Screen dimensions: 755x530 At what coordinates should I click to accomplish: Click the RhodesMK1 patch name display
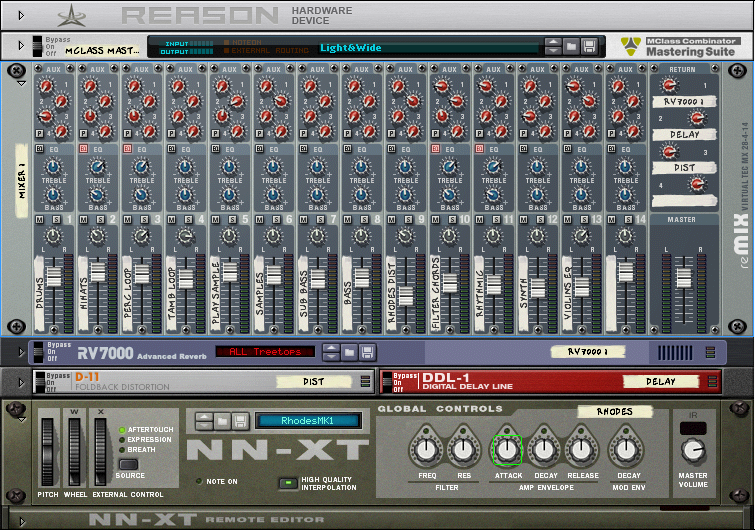tap(308, 421)
